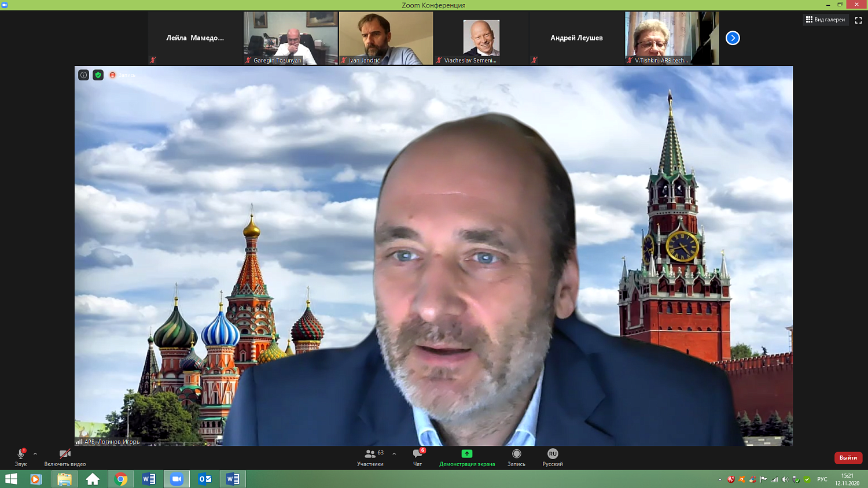Open clock showing 15:21 12.11.2020
The height and width of the screenshot is (488, 868).
847,479
